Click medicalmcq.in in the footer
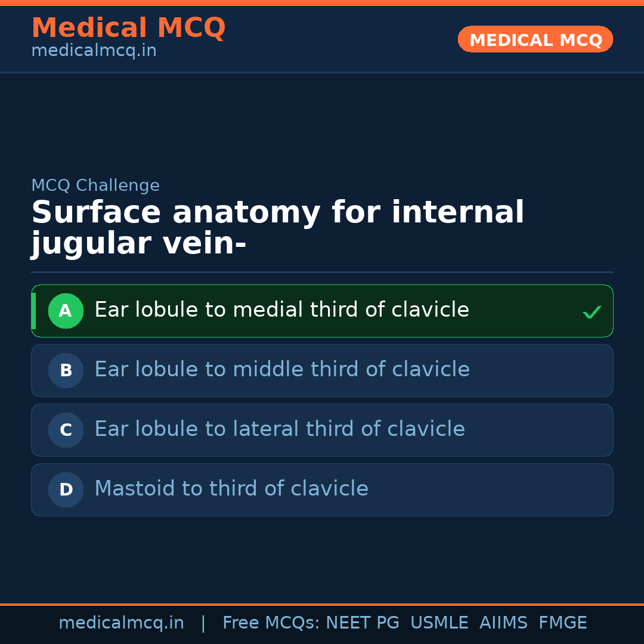This screenshot has height=644, width=644. pos(121,623)
